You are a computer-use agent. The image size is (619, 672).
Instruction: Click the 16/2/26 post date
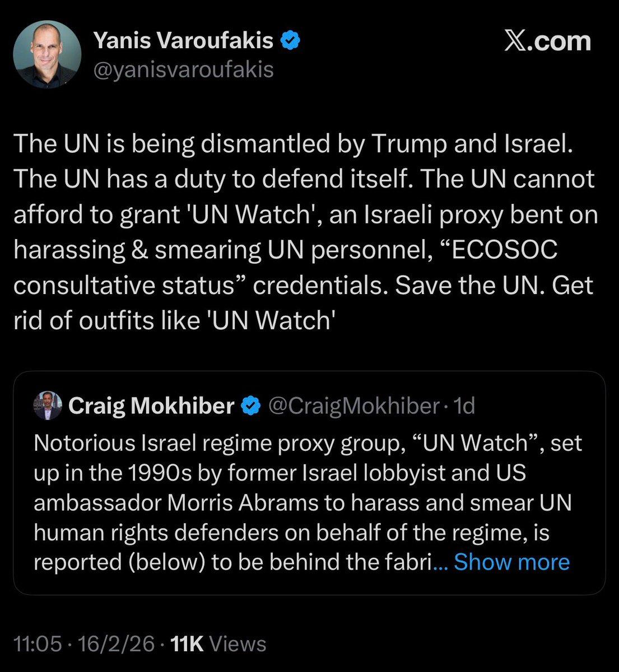[117, 644]
